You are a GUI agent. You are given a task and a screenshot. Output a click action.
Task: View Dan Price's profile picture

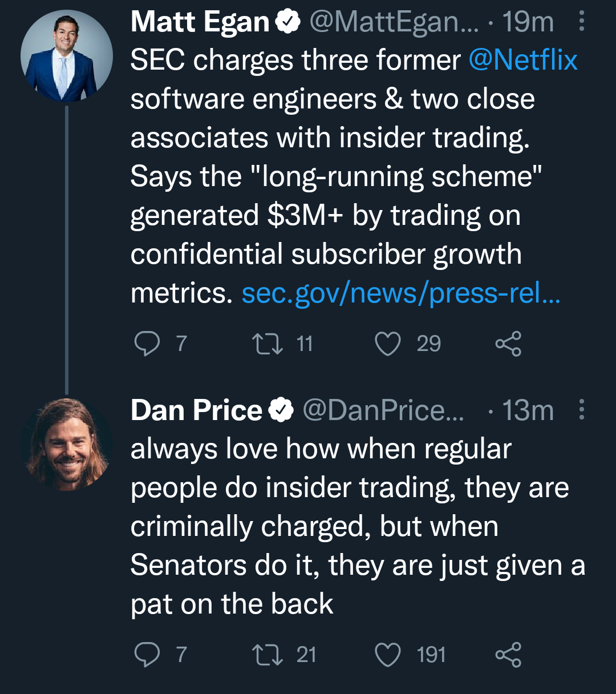(x=66, y=444)
